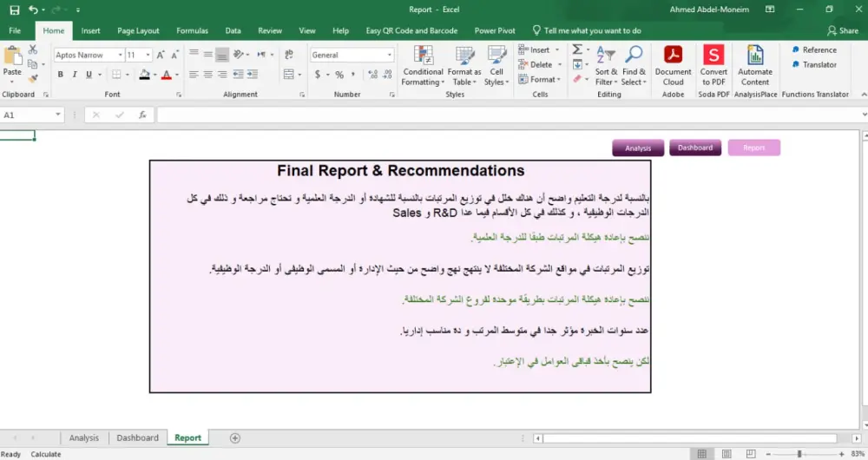868x460 pixels.
Task: Open Cell Styles gallery
Action: (496, 66)
